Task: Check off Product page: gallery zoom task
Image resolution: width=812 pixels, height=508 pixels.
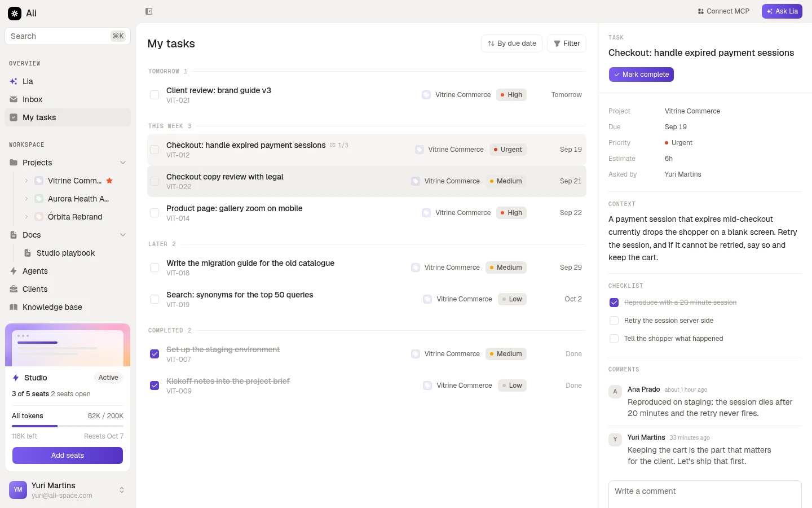Action: coord(155,213)
